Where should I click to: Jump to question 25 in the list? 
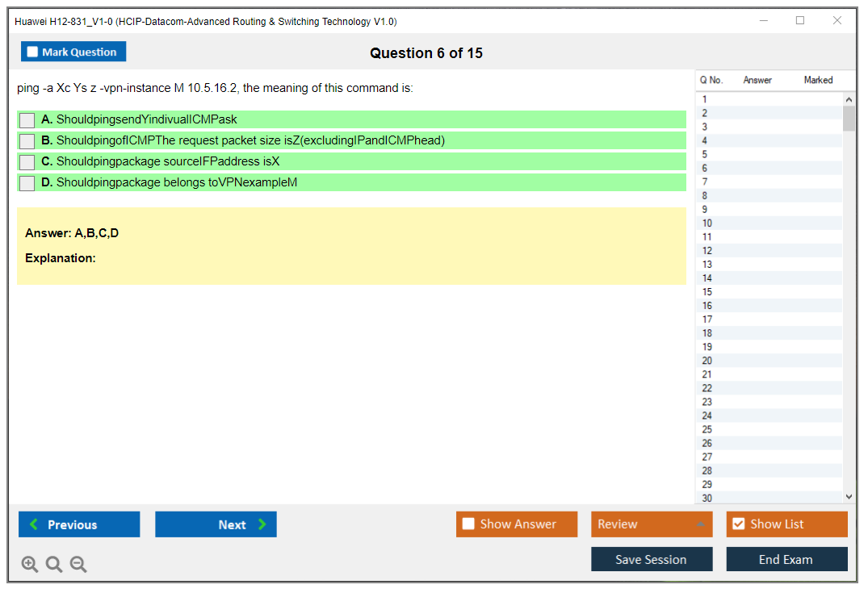point(707,429)
